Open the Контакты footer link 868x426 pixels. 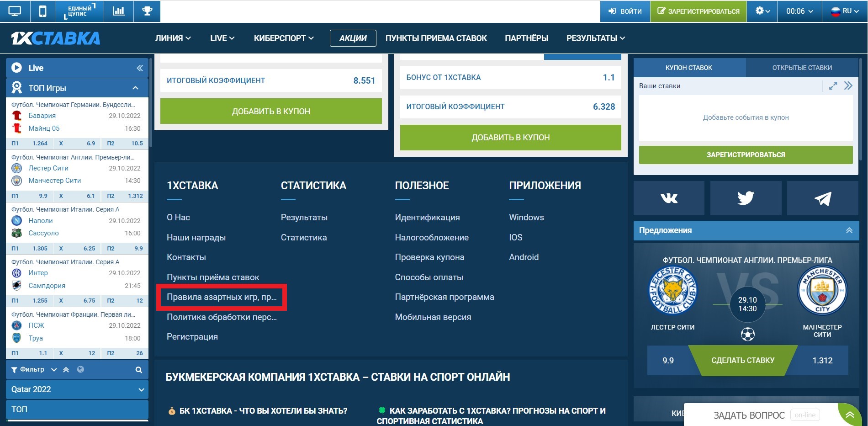[x=186, y=257]
